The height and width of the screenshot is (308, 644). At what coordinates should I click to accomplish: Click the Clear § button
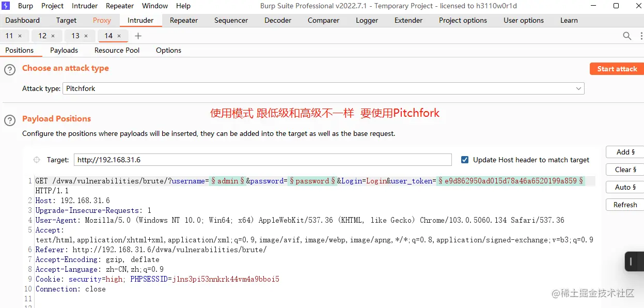[625, 170]
